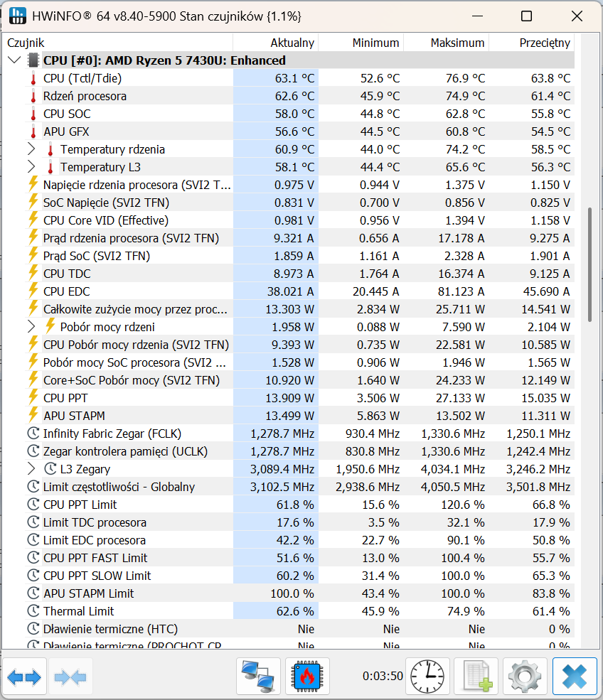Screen dimensions: 603x700
Task: Click the greyed shrink-columns arrows button
Action: tap(70, 677)
